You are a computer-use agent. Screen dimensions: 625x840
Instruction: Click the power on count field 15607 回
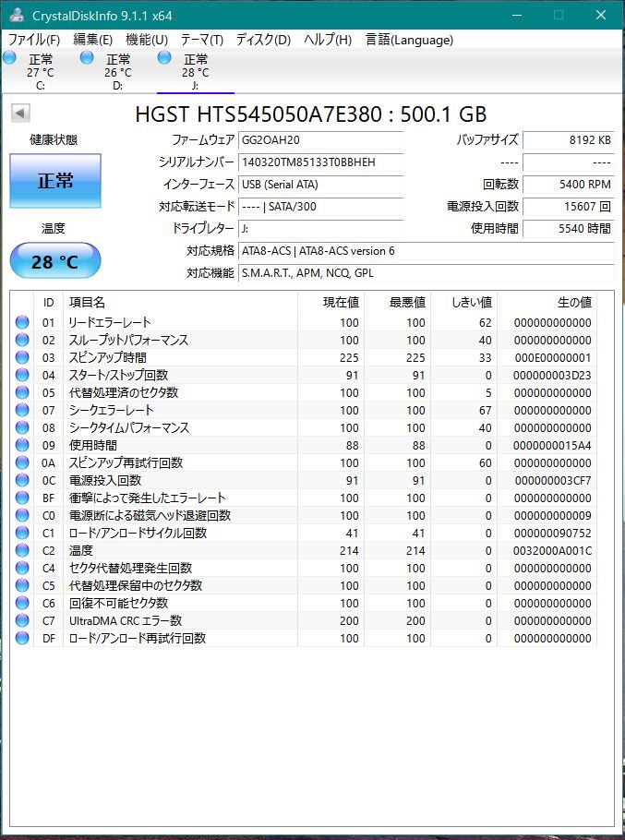click(x=569, y=206)
